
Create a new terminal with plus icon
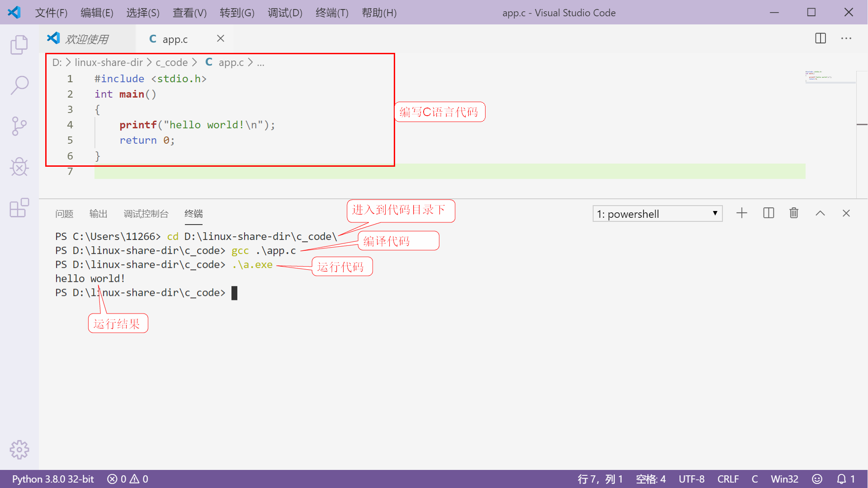742,213
